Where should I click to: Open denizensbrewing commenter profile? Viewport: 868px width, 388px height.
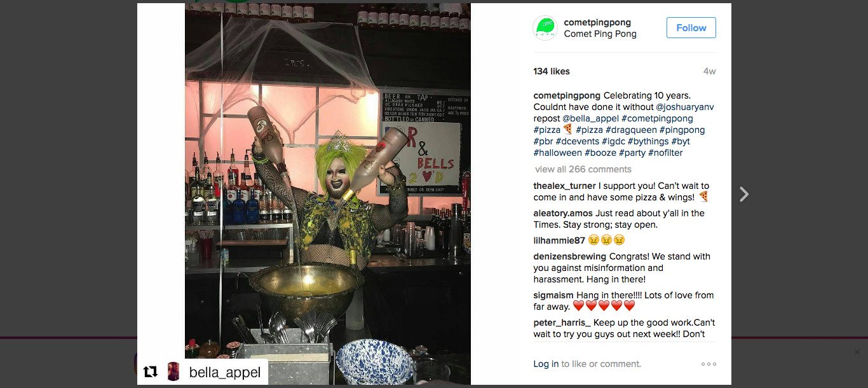coord(570,256)
